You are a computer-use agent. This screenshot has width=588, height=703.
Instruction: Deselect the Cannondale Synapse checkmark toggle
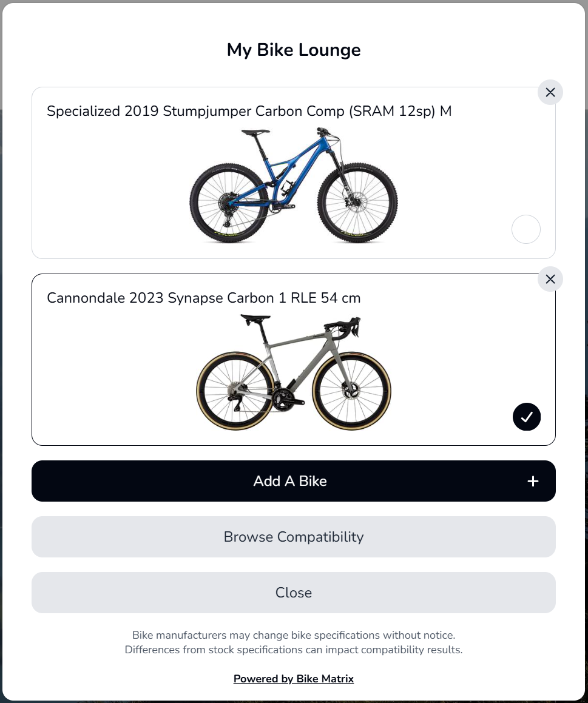pyautogui.click(x=526, y=417)
